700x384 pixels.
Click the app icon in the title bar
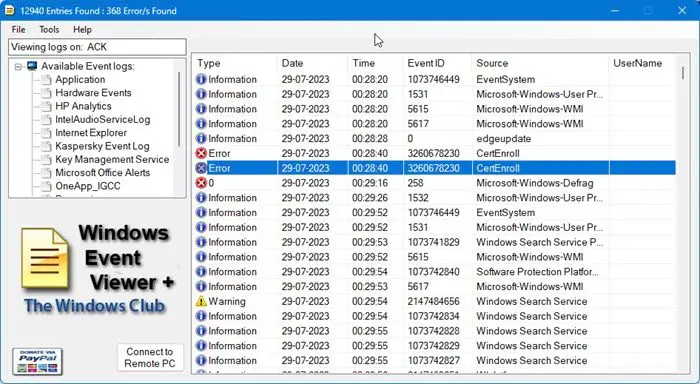9,10
